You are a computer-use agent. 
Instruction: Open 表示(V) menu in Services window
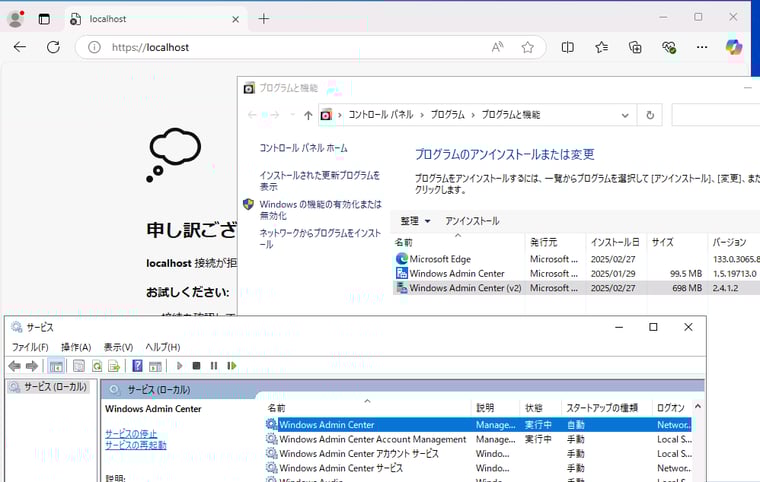pyautogui.click(x=118, y=347)
